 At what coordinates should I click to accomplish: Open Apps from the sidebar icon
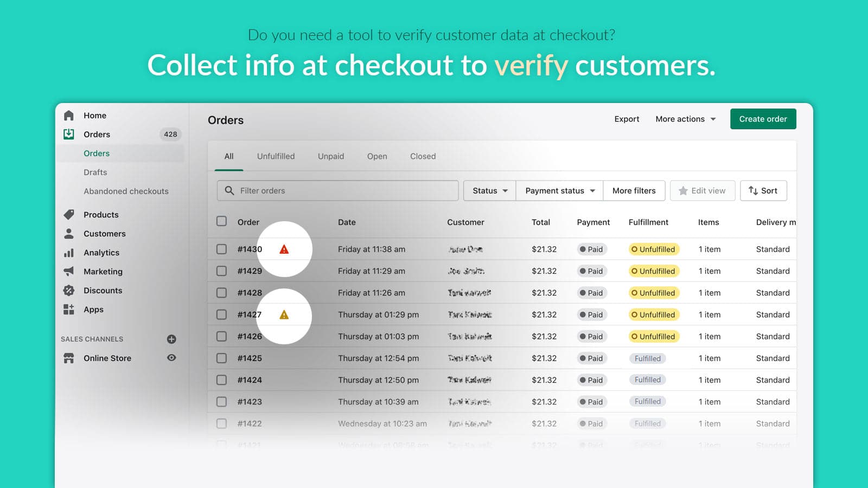(69, 309)
